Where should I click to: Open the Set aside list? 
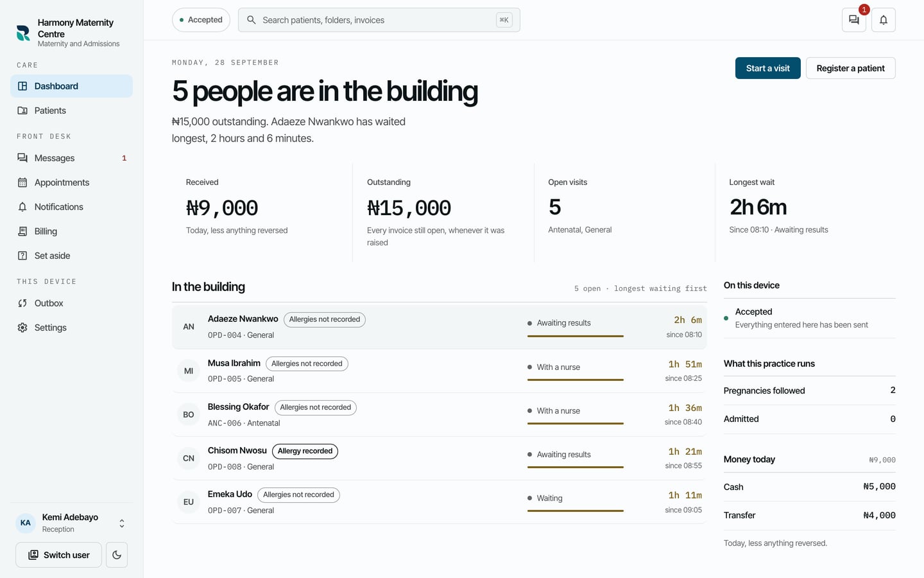tap(71, 256)
